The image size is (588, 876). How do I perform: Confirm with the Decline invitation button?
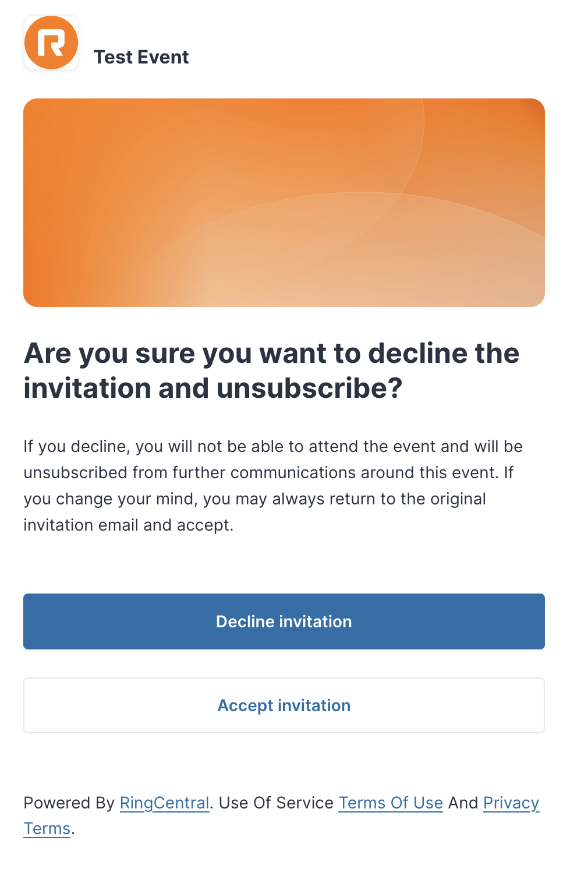[284, 621]
